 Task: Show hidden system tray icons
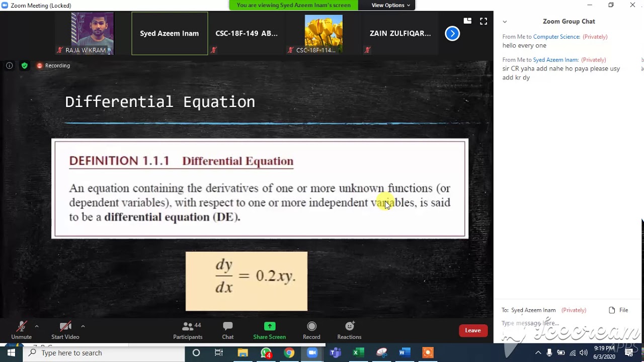click(x=538, y=353)
